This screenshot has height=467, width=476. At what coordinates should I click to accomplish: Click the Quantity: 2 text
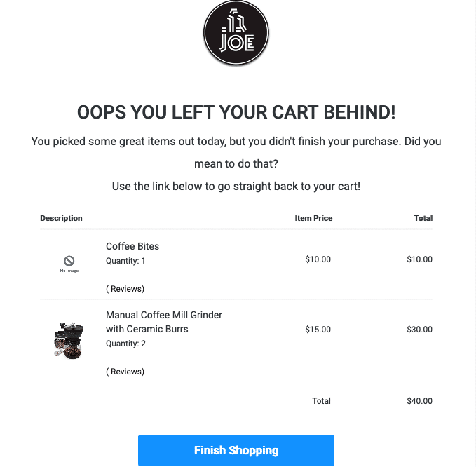coord(125,344)
